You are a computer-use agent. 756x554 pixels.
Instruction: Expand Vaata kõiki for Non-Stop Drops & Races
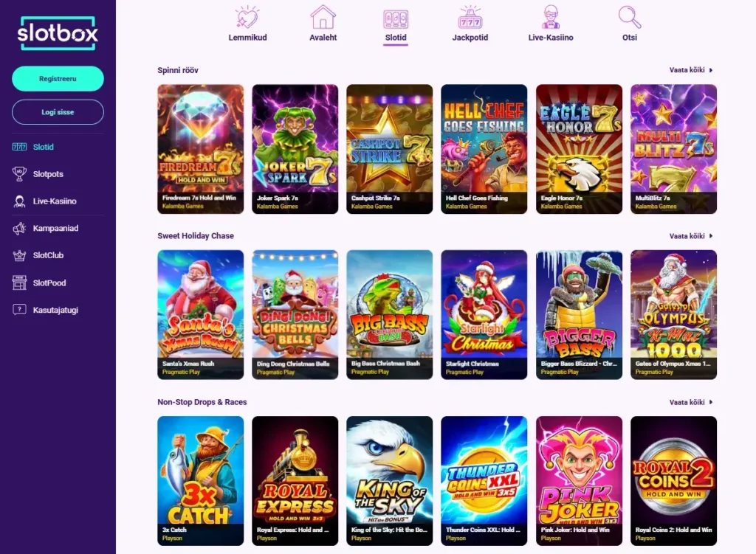coord(691,402)
